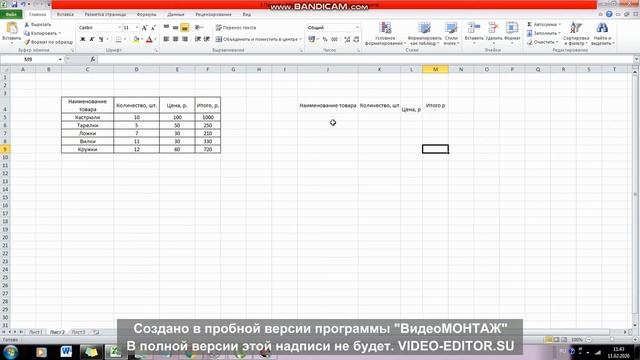
Task: Toggle underline formatting
Action: 101,39
